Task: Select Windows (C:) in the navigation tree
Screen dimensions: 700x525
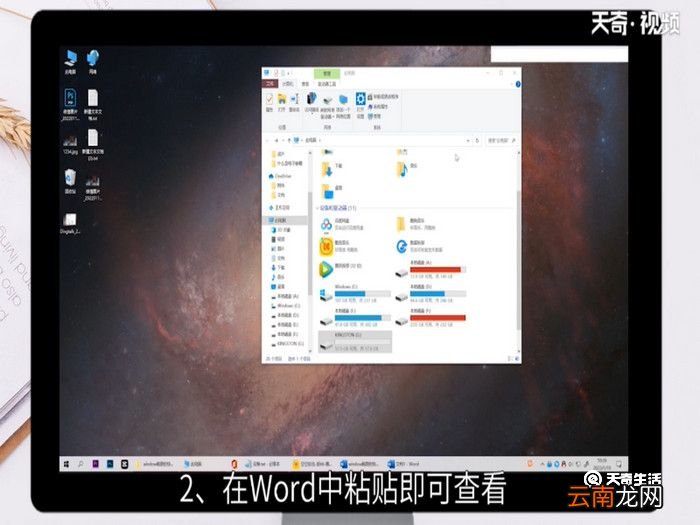Action: 288,306
